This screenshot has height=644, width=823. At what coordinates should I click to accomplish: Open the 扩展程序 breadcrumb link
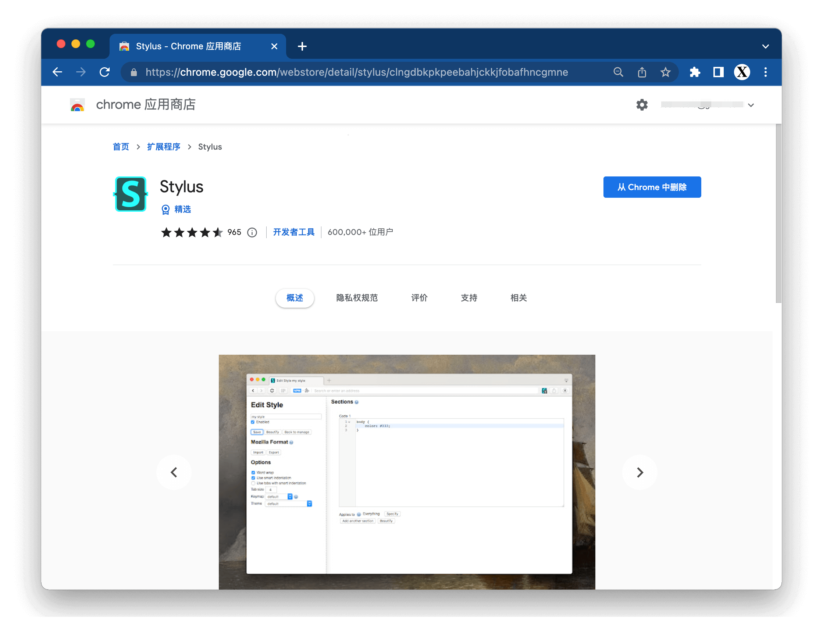coord(163,147)
